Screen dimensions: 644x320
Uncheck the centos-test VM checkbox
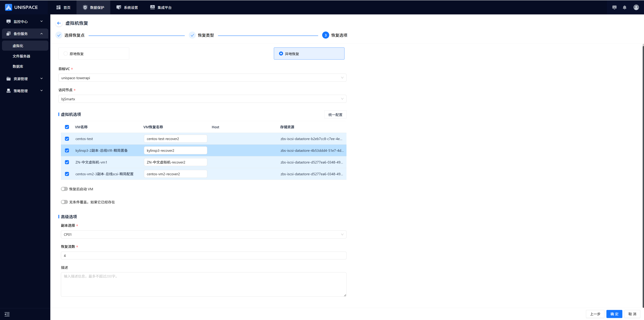67,139
